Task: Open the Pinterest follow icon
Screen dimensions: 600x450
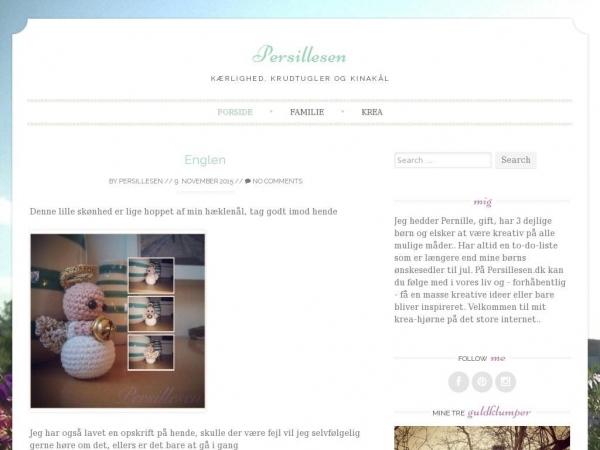Action: (482, 382)
